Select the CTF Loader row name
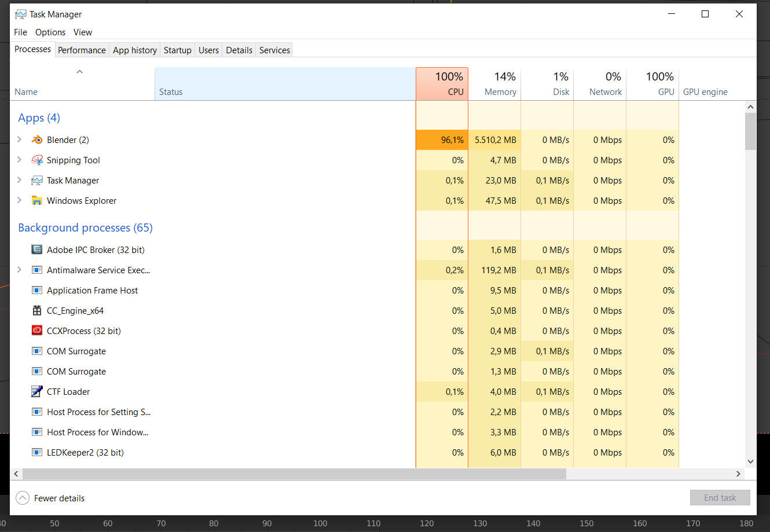Image resolution: width=770 pixels, height=532 pixels. [68, 392]
